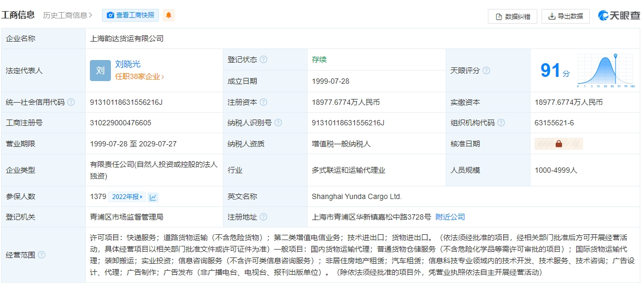This screenshot has width=644, height=288.
Task: Click the help icon beside 登记状态
Action: 263,59
